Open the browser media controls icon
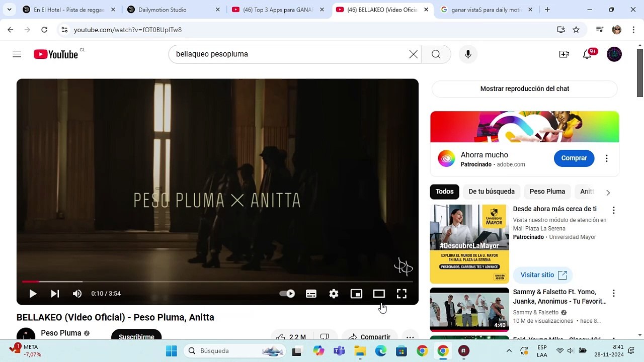 [x=599, y=30]
